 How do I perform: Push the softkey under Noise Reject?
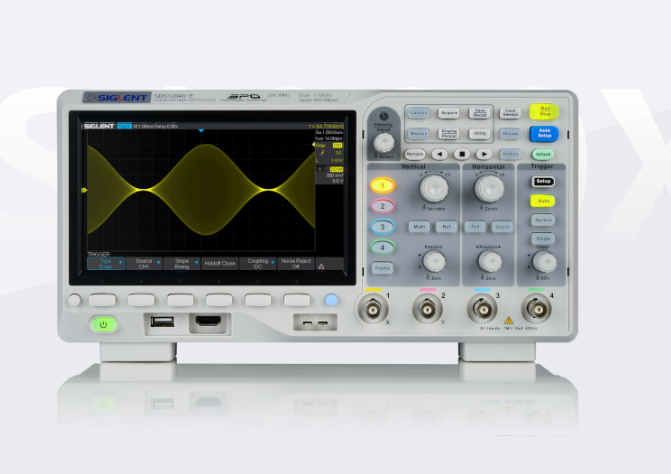[297, 300]
